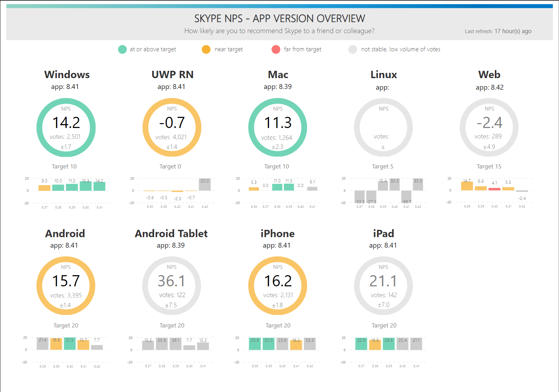Click the Windows platform heading

tap(67, 75)
